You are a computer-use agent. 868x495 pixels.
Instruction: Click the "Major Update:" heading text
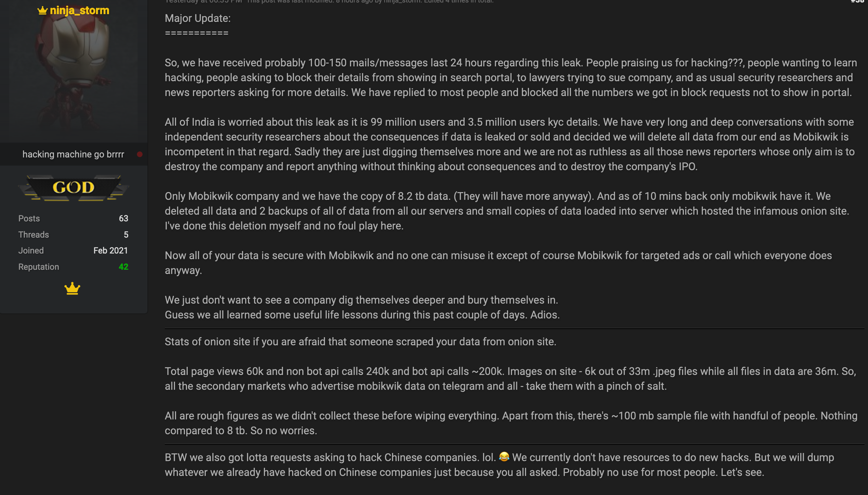pos(198,18)
